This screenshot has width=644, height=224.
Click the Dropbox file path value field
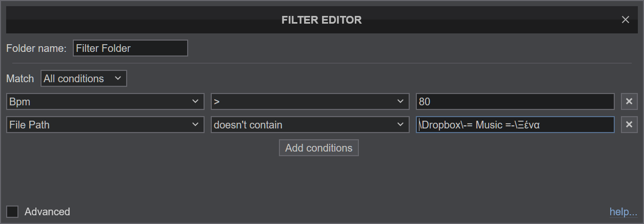pos(515,124)
